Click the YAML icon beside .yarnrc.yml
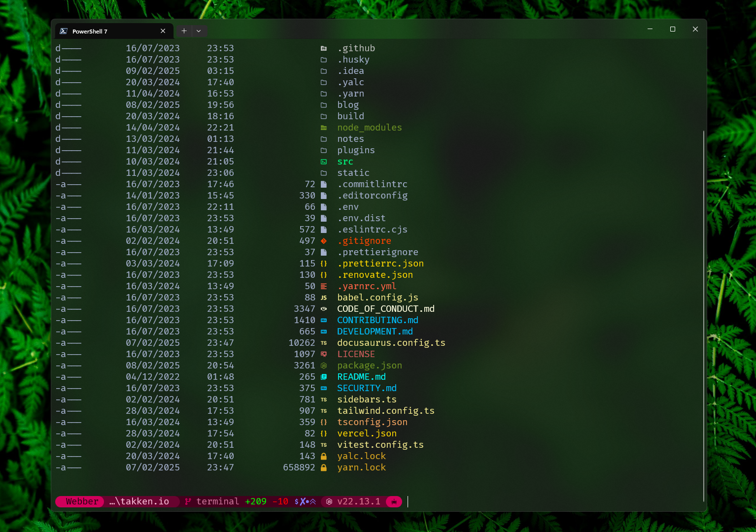Image resolution: width=756 pixels, height=532 pixels. (x=324, y=286)
